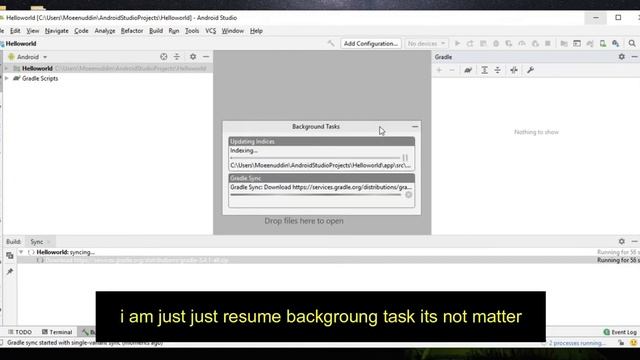Open Gradle panel gear options

(621, 57)
